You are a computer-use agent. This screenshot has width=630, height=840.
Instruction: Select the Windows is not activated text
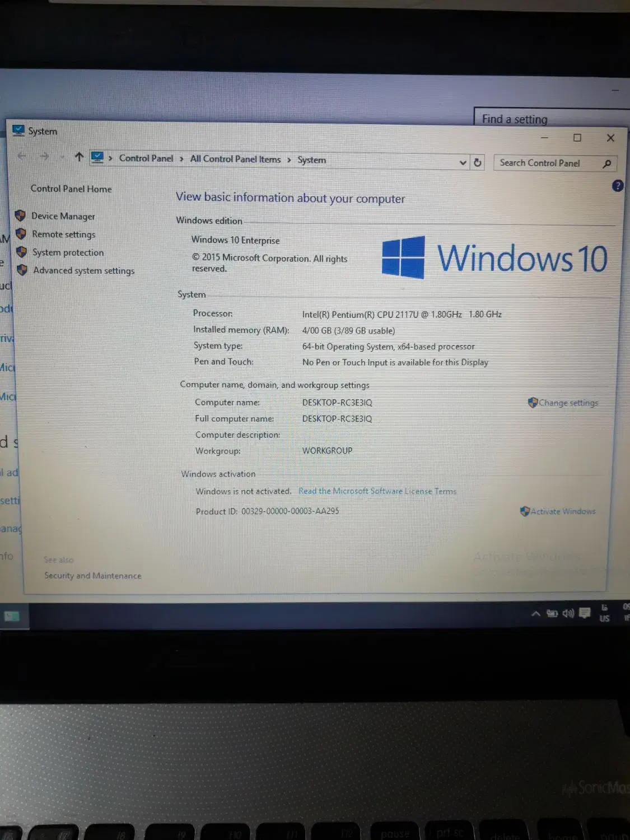[x=244, y=491]
